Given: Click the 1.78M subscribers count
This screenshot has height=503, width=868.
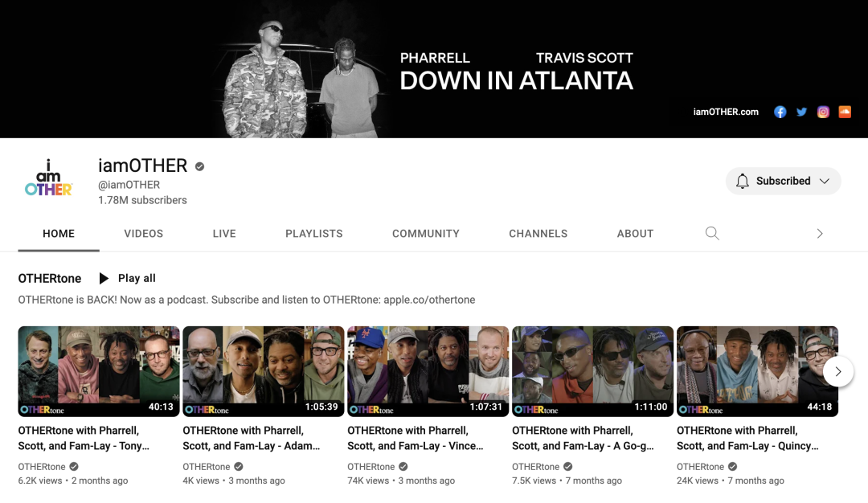Looking at the screenshot, I should click(142, 200).
